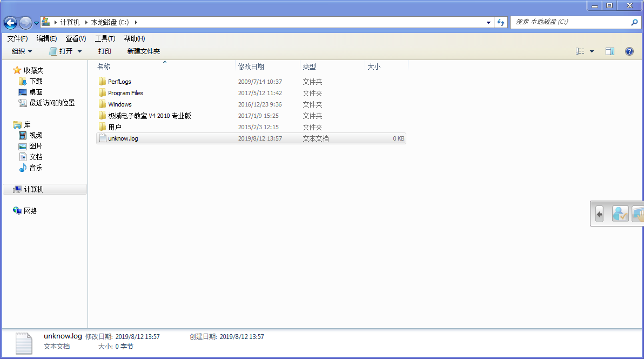Expand the side floating panel arrow
The height and width of the screenshot is (359, 644).
point(599,214)
